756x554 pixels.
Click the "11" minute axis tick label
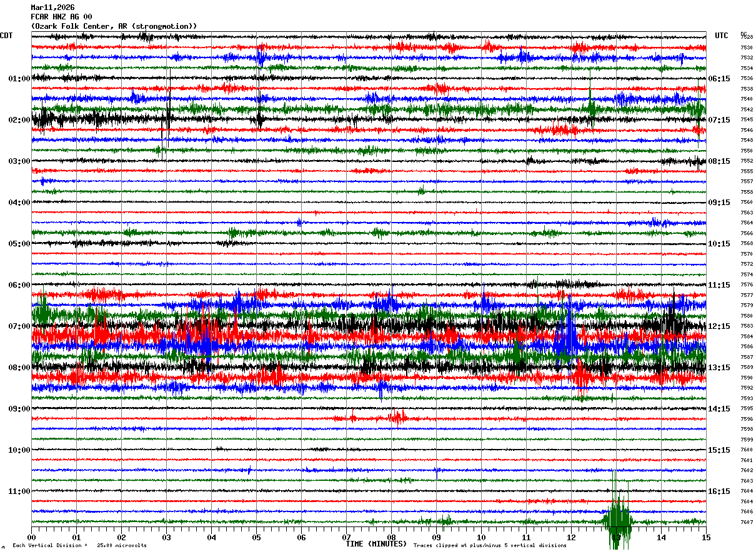coord(526,537)
